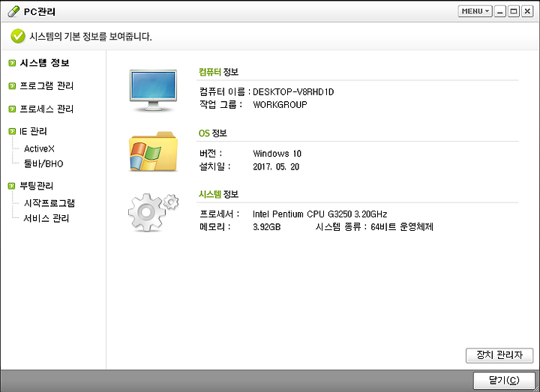Click the WORKGROUP value text
The height and width of the screenshot is (392, 540).
coord(280,105)
